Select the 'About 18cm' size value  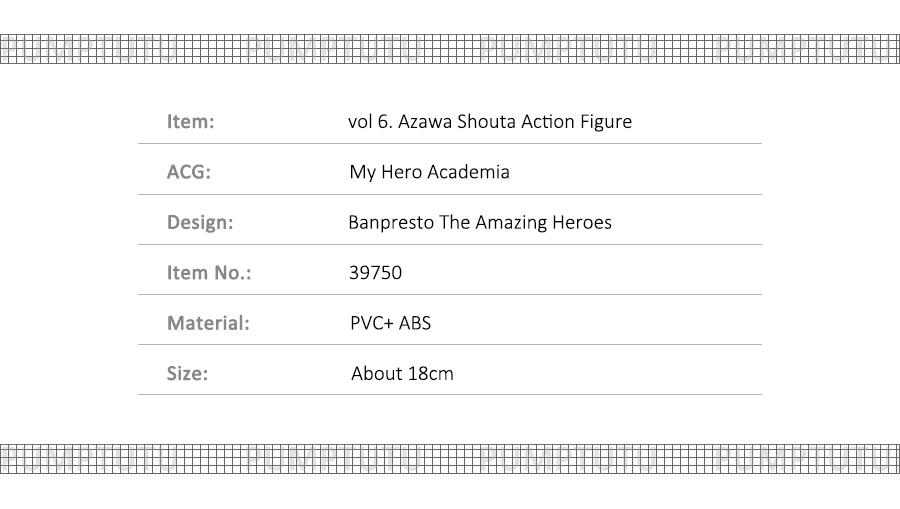click(x=401, y=373)
